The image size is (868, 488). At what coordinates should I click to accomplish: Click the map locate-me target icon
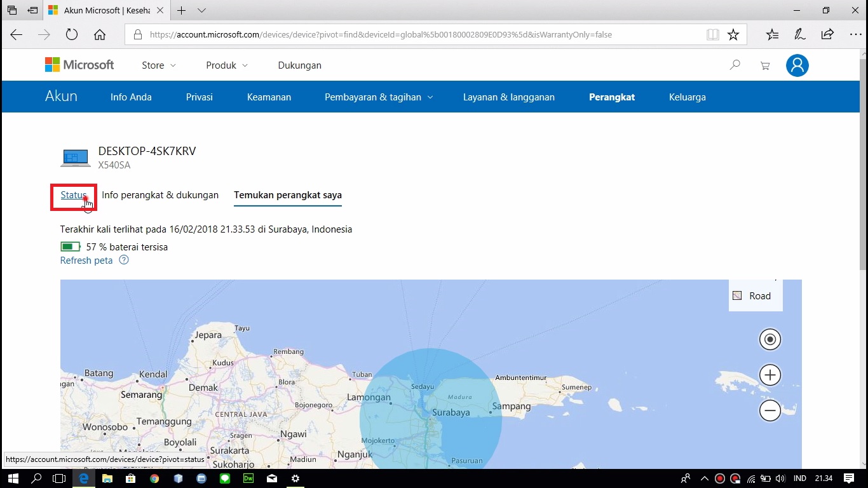coord(770,339)
